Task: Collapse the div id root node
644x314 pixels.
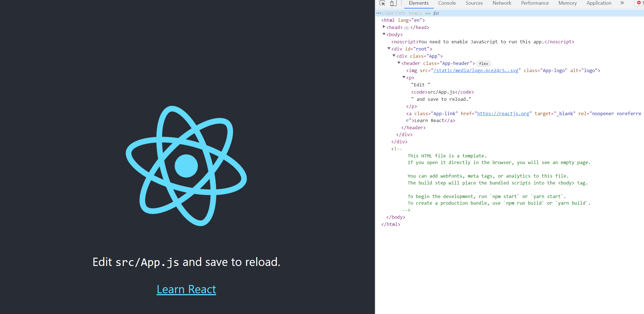Action: (389, 49)
